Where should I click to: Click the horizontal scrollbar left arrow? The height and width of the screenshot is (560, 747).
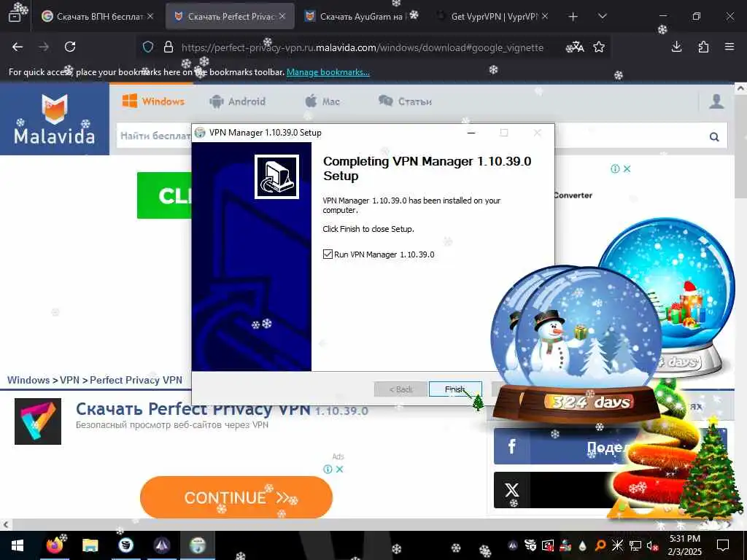click(5, 525)
